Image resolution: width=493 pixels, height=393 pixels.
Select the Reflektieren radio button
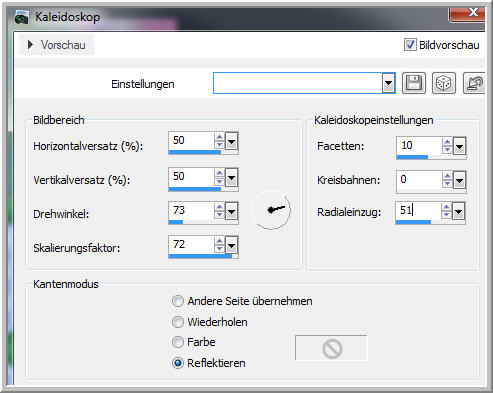178,363
